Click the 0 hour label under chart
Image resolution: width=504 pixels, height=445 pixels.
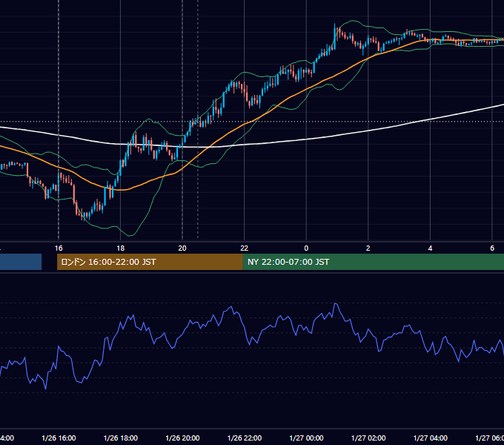[x=306, y=248]
